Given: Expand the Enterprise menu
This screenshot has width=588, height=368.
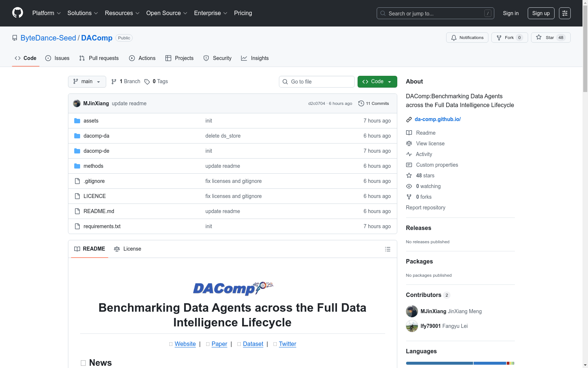Looking at the screenshot, I should pos(211,13).
